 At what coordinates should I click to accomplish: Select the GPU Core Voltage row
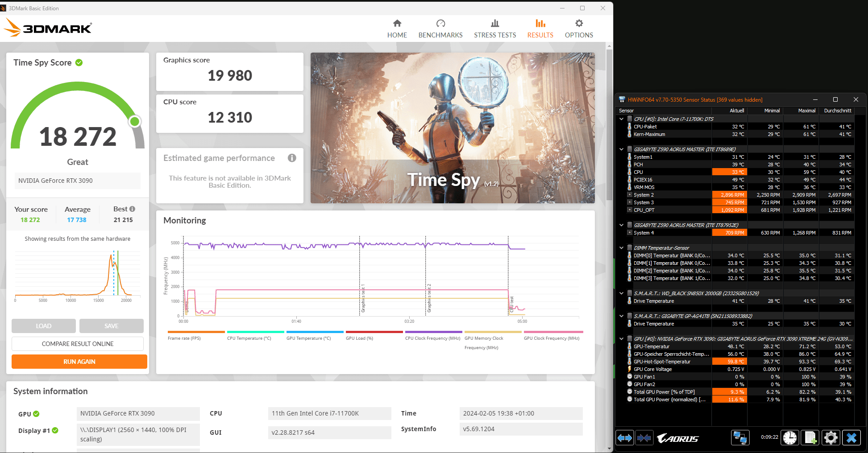(735, 369)
